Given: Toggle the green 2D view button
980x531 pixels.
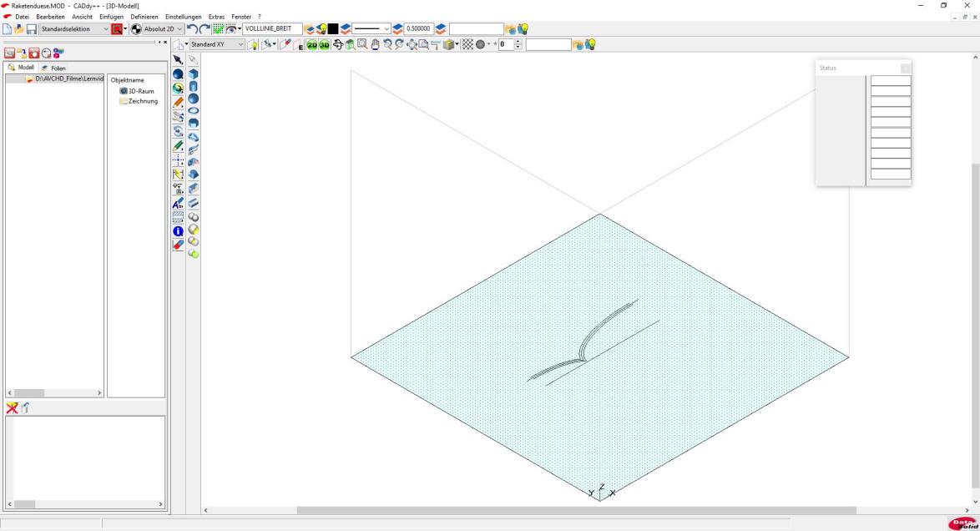Looking at the screenshot, I should 312,44.
